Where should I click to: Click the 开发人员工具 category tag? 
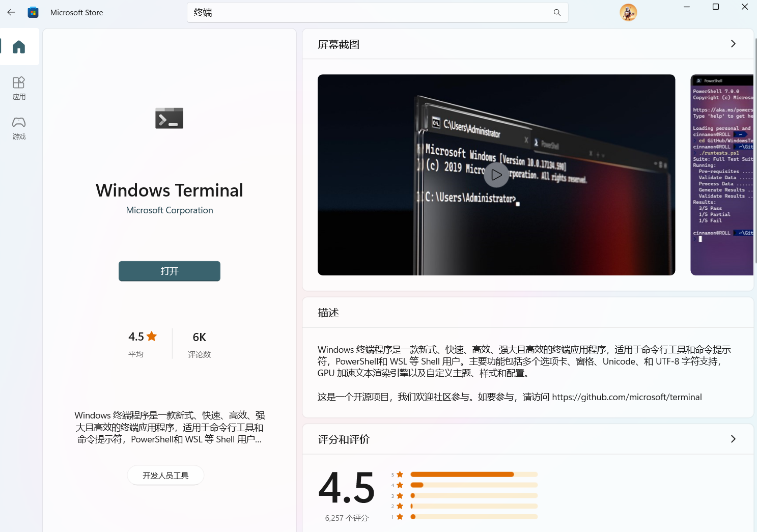point(165,475)
